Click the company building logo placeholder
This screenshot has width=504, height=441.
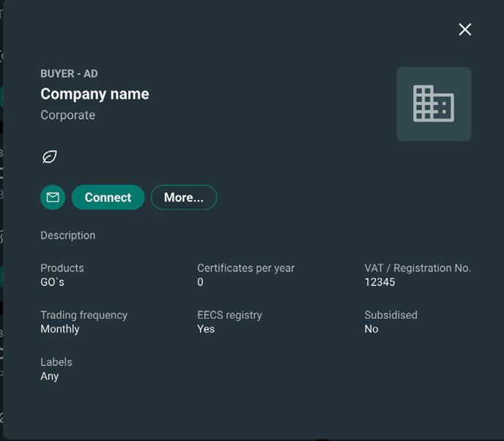(434, 104)
